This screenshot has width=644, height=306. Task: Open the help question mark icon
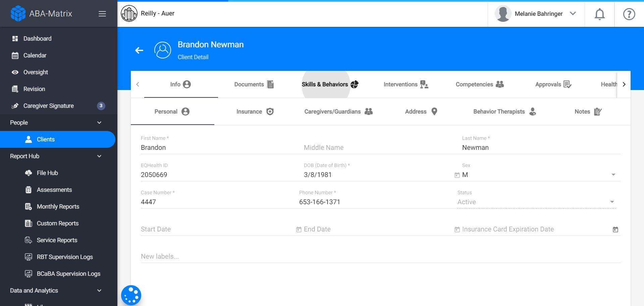629,14
